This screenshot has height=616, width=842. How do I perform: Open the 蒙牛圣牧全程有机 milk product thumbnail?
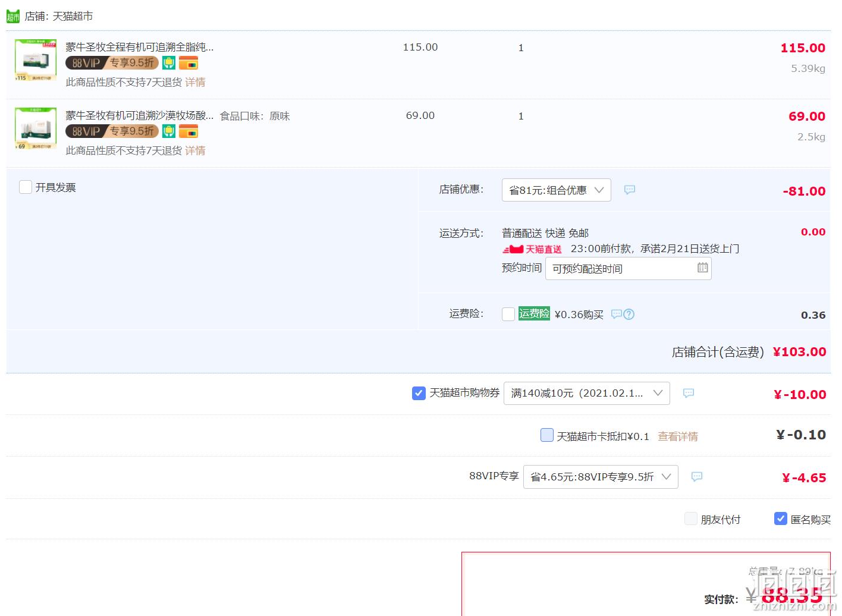pyautogui.click(x=36, y=60)
